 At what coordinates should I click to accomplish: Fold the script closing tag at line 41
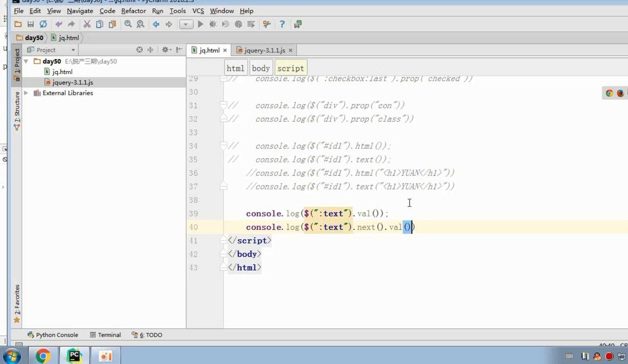[x=223, y=240]
